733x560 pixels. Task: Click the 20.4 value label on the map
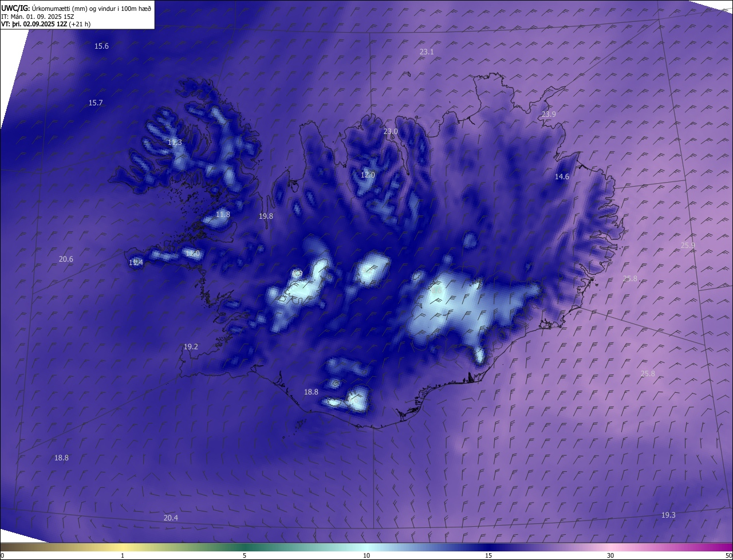pyautogui.click(x=171, y=517)
